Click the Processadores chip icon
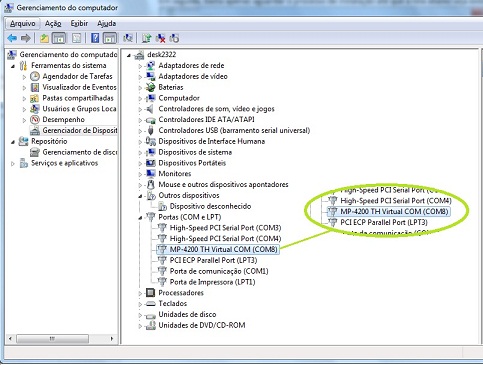 151,293
